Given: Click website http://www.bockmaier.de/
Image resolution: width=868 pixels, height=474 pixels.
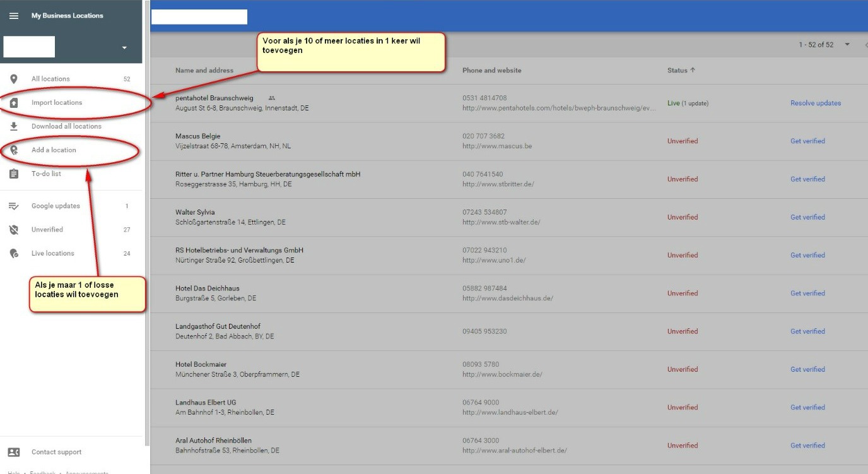Looking at the screenshot, I should pos(502,374).
